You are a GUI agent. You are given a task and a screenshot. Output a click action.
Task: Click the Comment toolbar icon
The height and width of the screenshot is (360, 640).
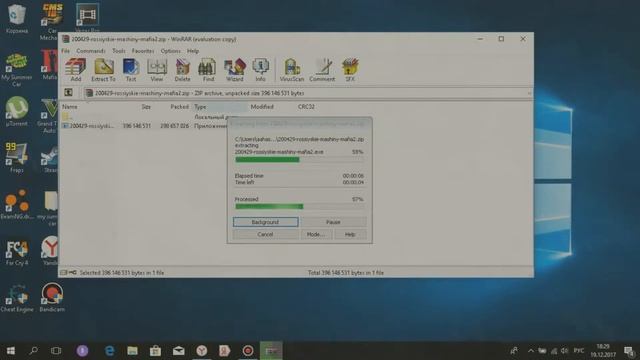pos(322,70)
